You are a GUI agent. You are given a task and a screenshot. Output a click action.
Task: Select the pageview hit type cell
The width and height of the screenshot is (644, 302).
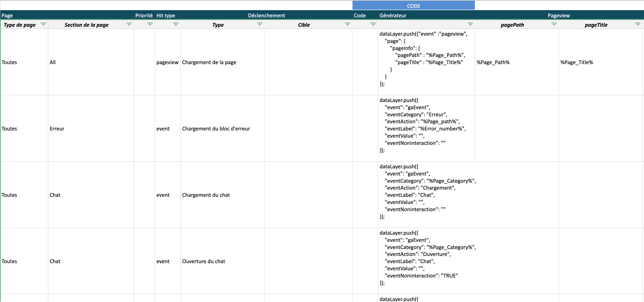pyautogui.click(x=167, y=62)
